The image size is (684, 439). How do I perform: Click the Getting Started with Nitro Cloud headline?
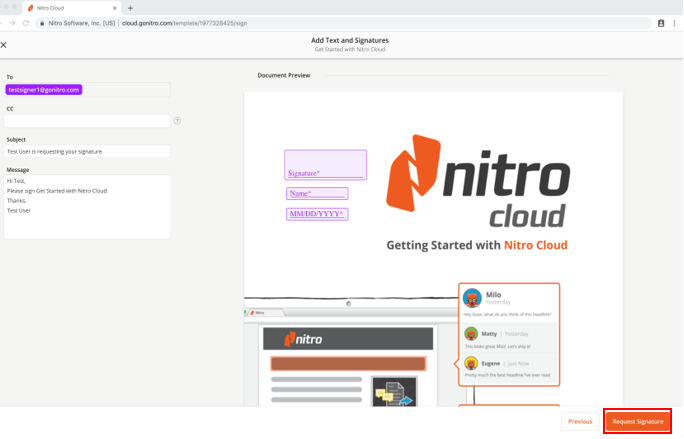click(477, 245)
